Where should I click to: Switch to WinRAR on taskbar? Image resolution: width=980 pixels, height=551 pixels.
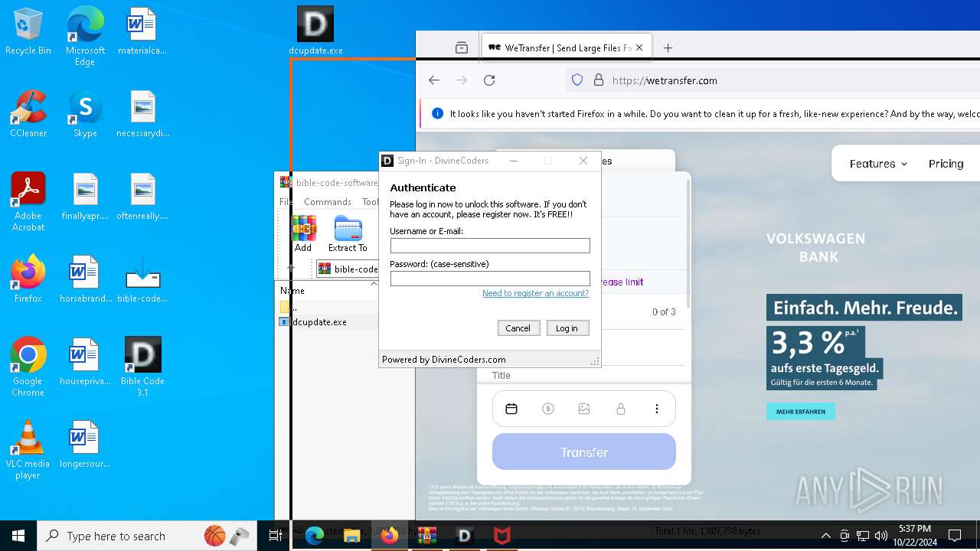[x=427, y=536]
